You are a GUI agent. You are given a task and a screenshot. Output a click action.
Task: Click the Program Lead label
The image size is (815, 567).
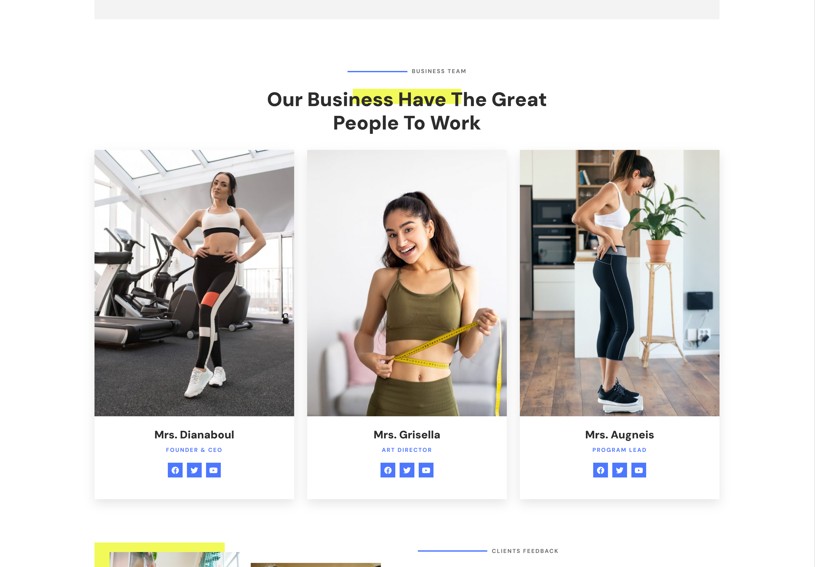(620, 450)
